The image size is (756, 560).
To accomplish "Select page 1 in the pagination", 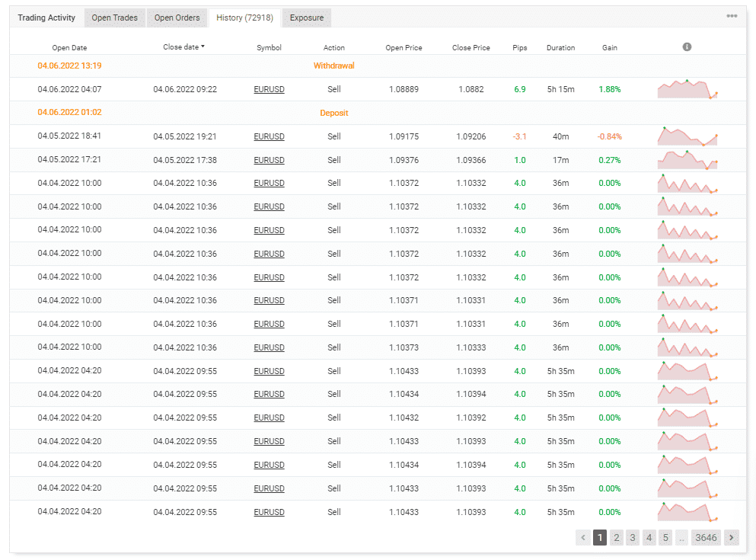I will 600,537.
